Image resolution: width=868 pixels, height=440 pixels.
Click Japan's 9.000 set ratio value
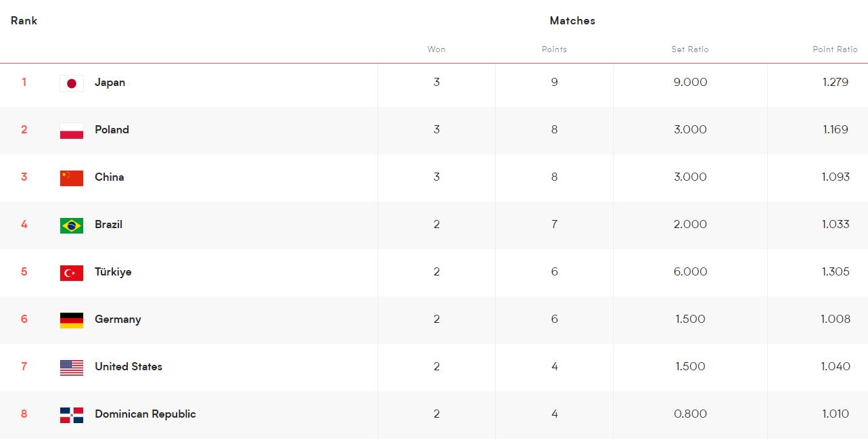pos(690,83)
